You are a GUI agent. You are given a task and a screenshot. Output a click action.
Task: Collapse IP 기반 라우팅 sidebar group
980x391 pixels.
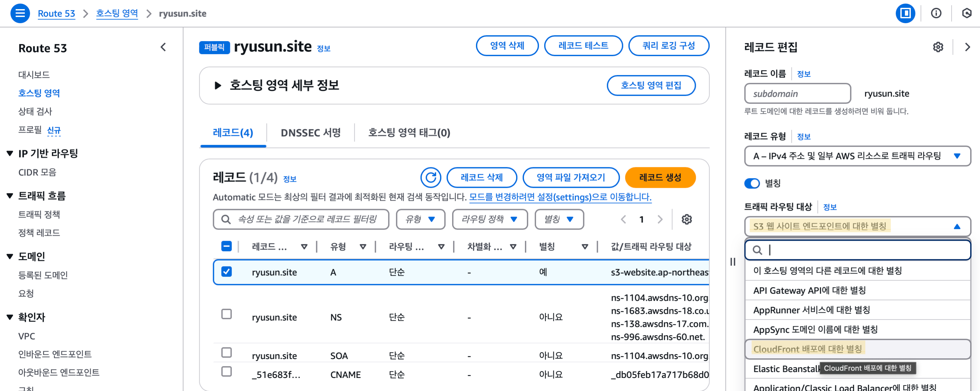click(10, 153)
